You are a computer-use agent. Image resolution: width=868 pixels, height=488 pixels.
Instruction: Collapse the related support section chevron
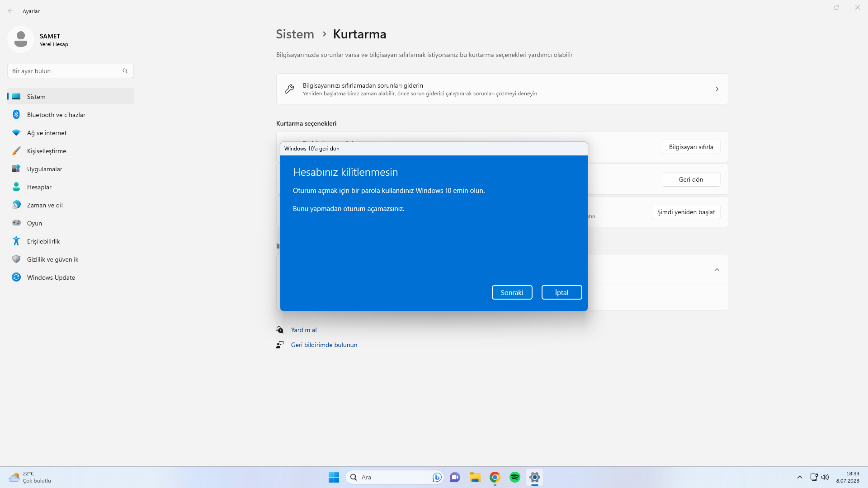[717, 270]
